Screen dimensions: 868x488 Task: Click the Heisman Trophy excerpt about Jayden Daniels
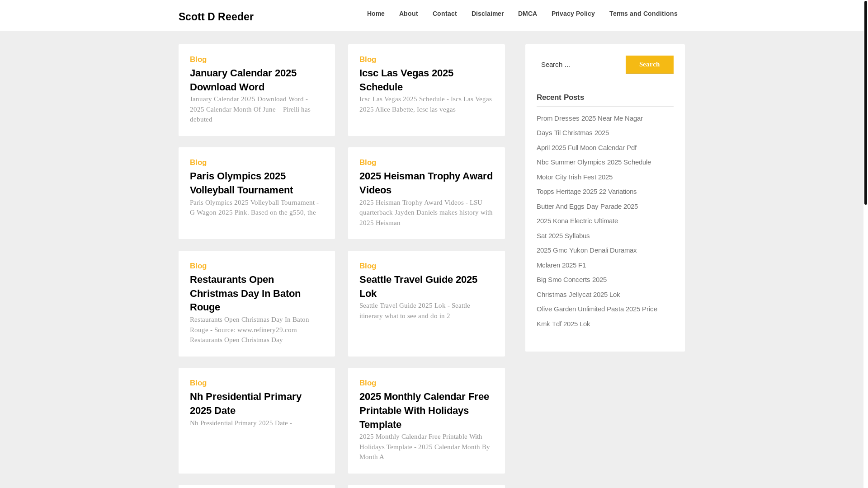point(426,213)
